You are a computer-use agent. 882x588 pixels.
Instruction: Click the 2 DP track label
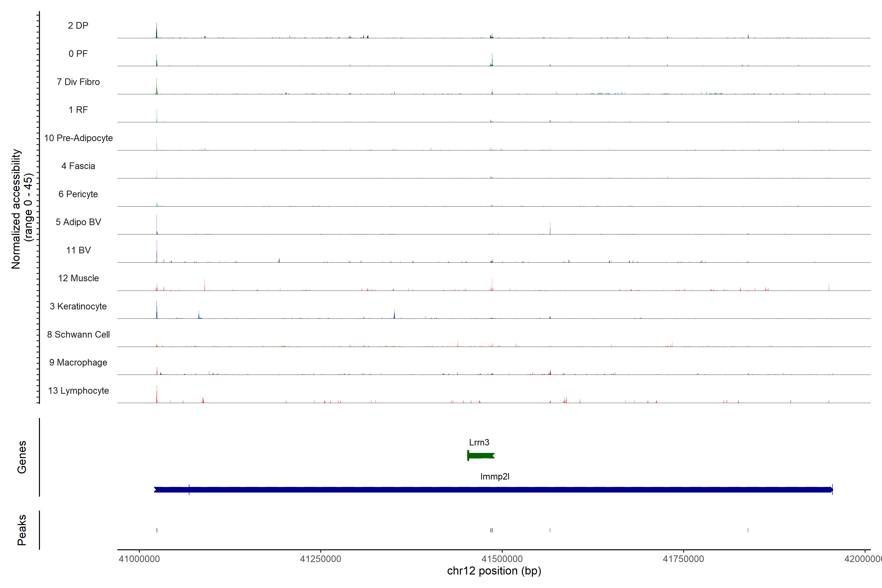coord(78,25)
